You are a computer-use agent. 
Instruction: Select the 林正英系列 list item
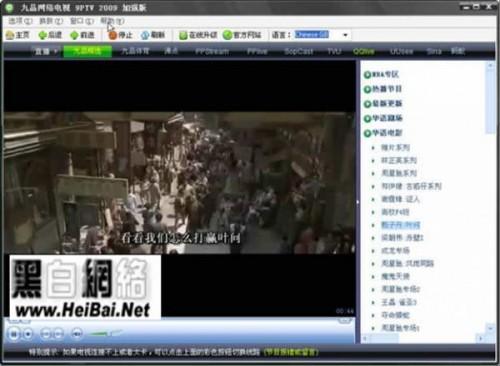point(399,160)
